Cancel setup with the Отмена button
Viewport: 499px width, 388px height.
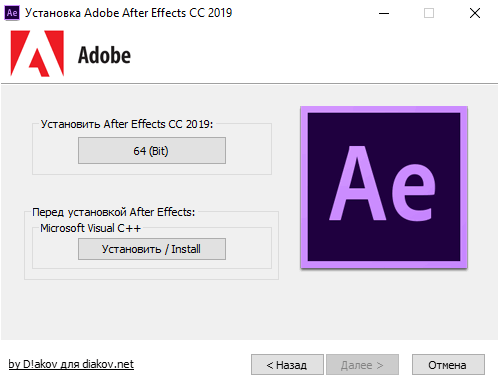(448, 365)
